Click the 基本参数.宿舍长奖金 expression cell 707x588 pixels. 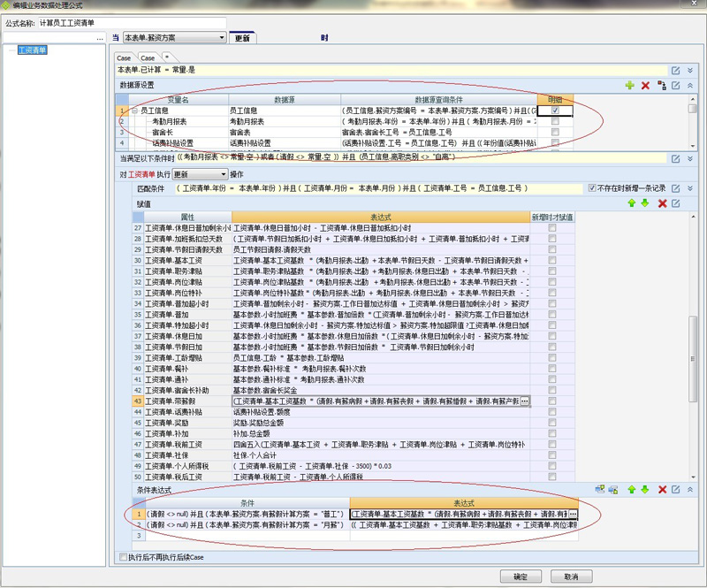[381, 390]
